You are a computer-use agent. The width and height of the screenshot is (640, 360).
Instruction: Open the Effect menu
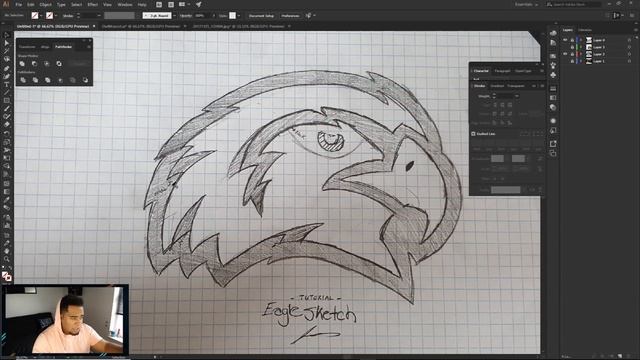pyautogui.click(x=93, y=4)
